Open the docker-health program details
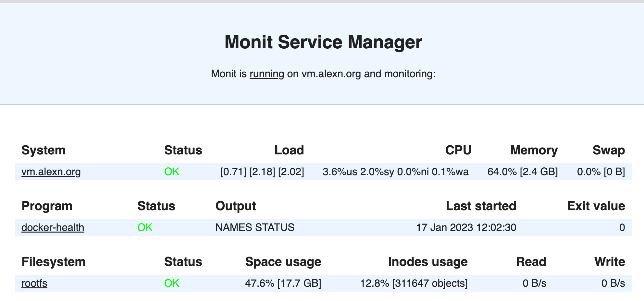644x301 pixels. coord(53,227)
